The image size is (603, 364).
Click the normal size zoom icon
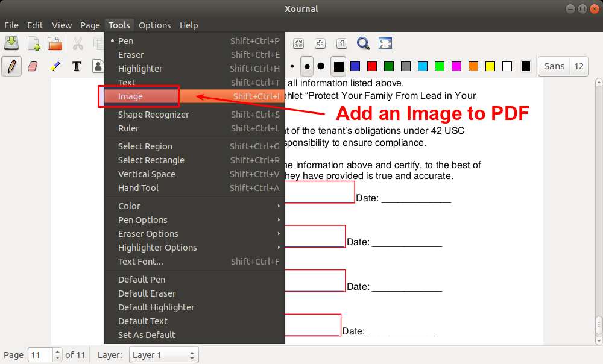tap(341, 43)
